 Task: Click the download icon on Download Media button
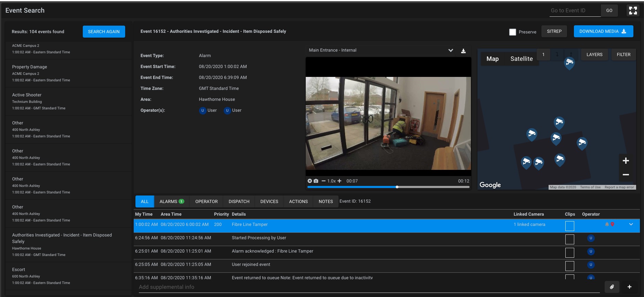[624, 31]
